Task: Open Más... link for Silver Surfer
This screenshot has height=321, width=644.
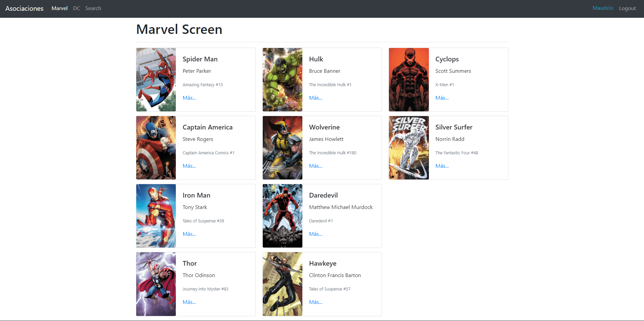Action: (x=442, y=166)
